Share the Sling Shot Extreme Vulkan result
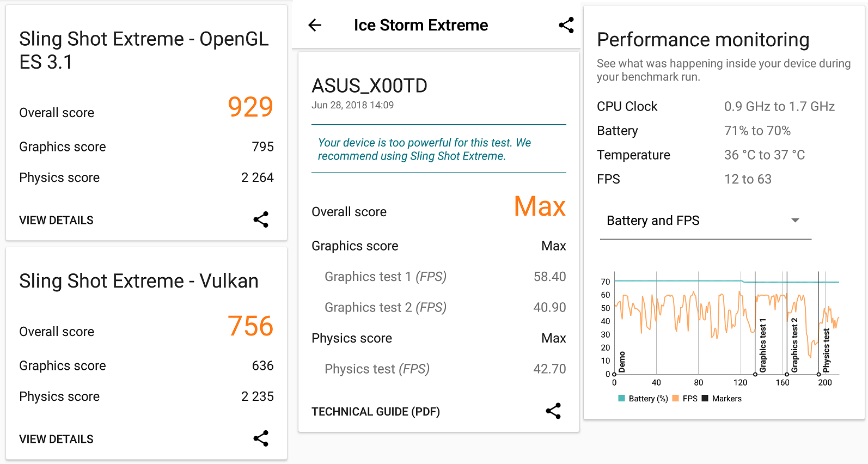This screenshot has height=464, width=868. 261,438
